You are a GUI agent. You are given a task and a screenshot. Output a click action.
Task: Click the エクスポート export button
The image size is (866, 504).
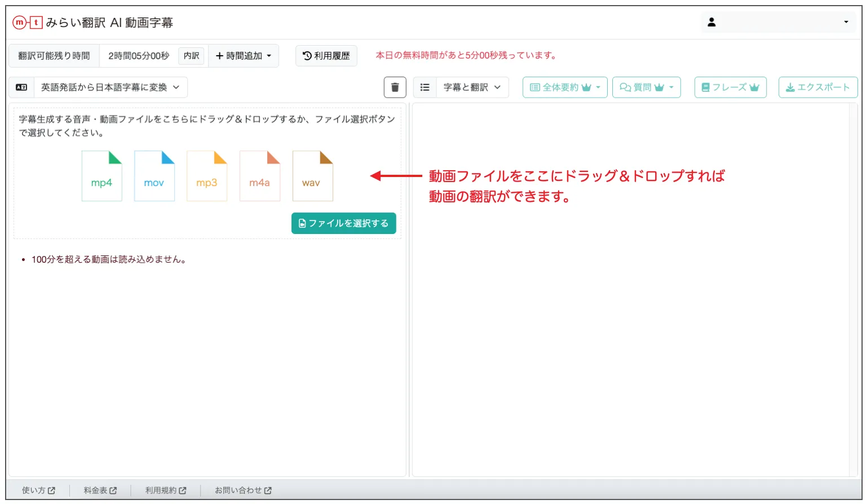pyautogui.click(x=818, y=87)
